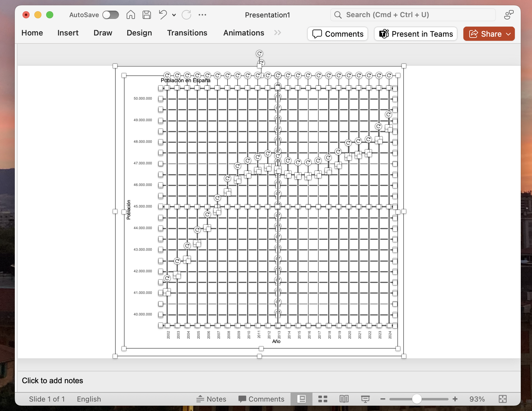Toggle the Notes pane in the status bar
532x411 pixels.
coord(211,399)
